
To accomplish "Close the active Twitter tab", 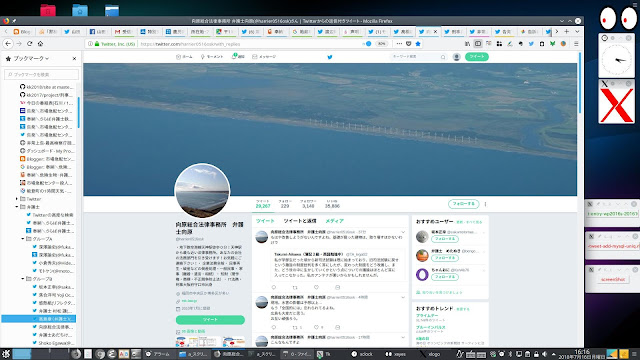I will 435,31.
